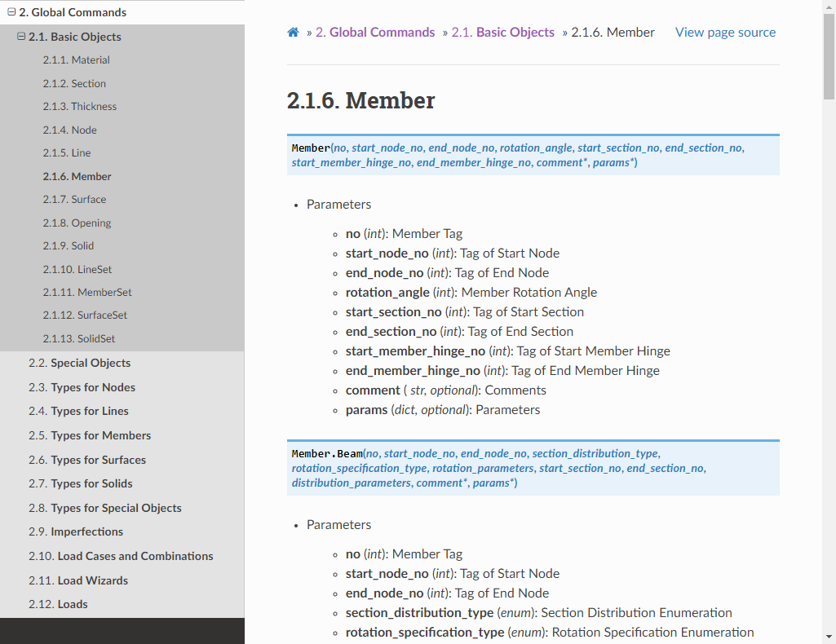Select 2.10. Load Cases and Combinations
Screen dimensions: 836x644
(x=121, y=556)
